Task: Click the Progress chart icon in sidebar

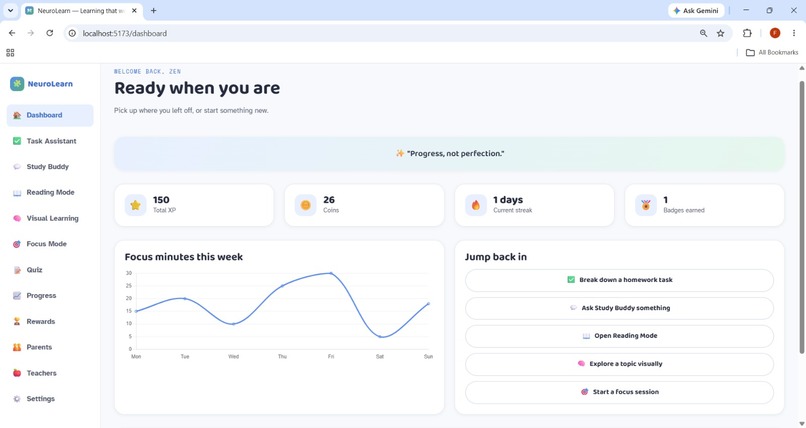Action: pos(17,295)
